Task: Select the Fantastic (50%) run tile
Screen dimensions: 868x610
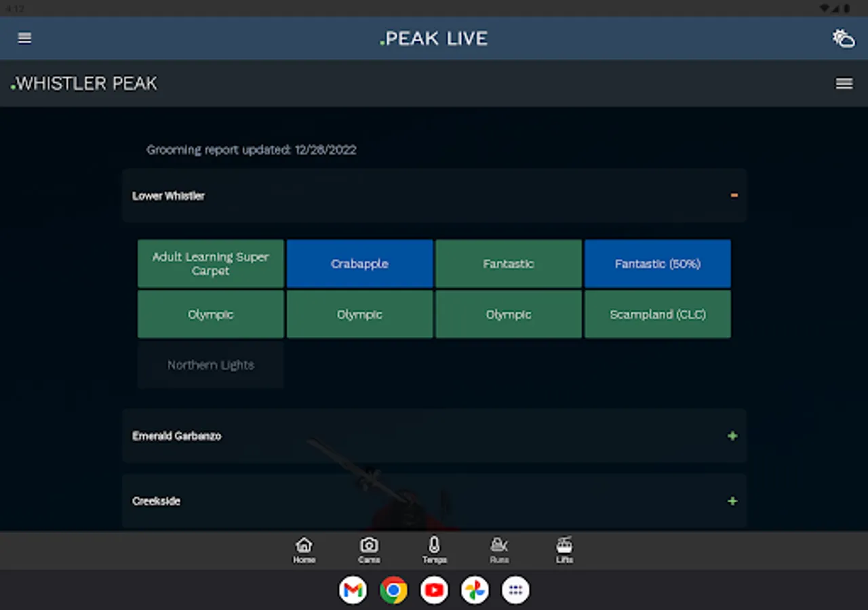Action: point(658,264)
